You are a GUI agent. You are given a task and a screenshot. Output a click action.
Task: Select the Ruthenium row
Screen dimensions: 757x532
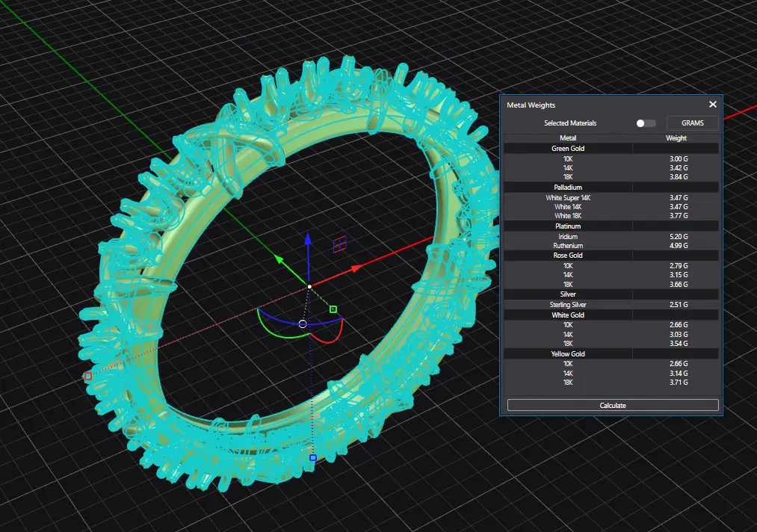point(611,246)
